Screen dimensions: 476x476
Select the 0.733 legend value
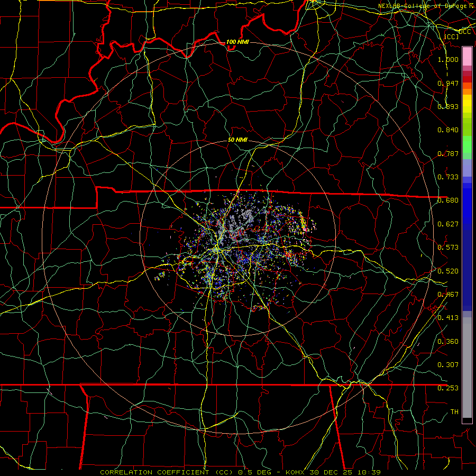click(x=448, y=177)
